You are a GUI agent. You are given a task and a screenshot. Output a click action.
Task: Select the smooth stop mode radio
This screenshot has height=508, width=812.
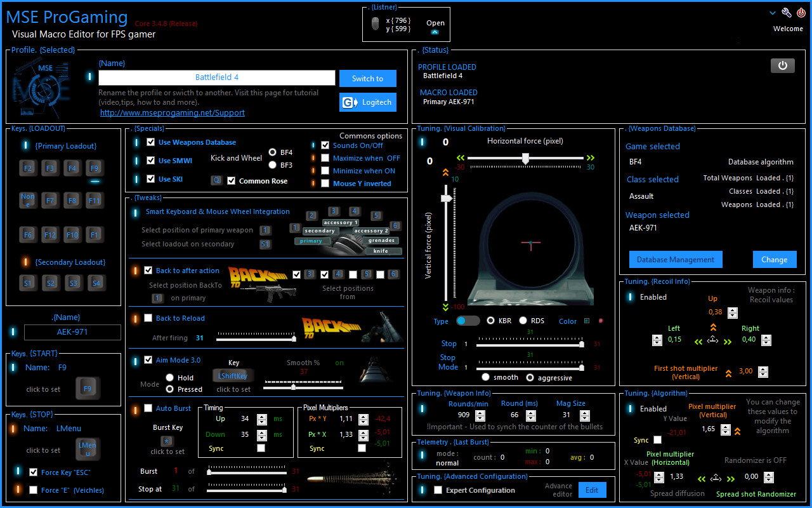tap(485, 377)
